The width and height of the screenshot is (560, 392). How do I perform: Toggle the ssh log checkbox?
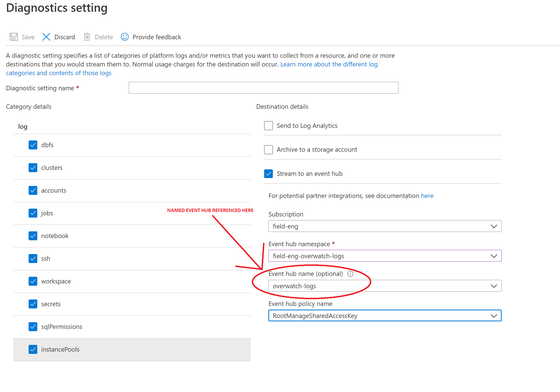33,259
